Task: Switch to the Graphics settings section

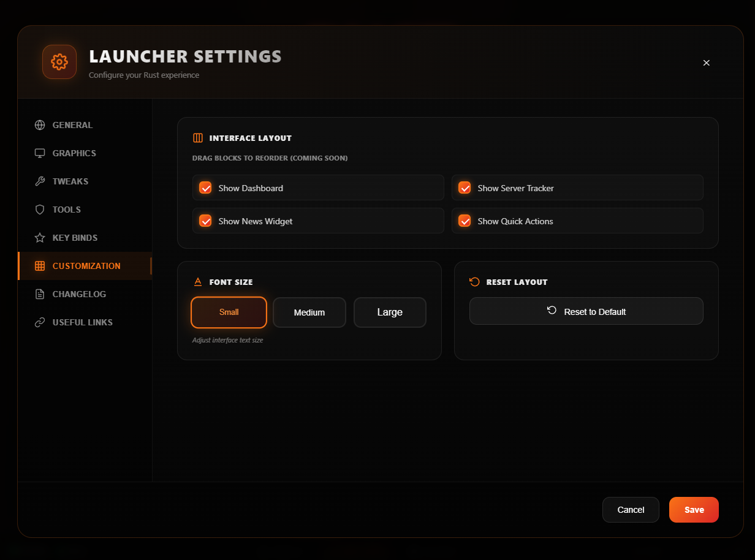Action: (74, 153)
